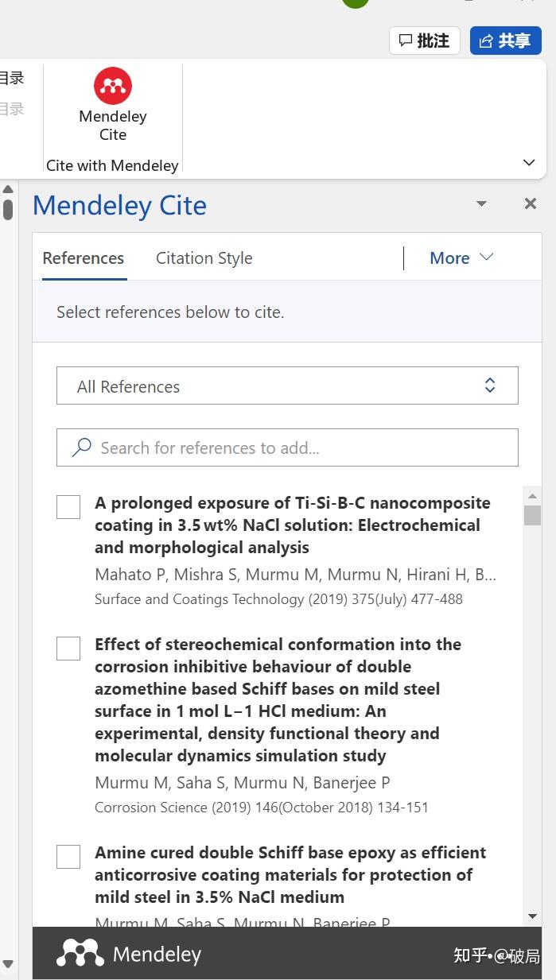Check the stereochemical conformation Schiff bases reference
The height and width of the screenshot is (980, 556).
pos(68,649)
